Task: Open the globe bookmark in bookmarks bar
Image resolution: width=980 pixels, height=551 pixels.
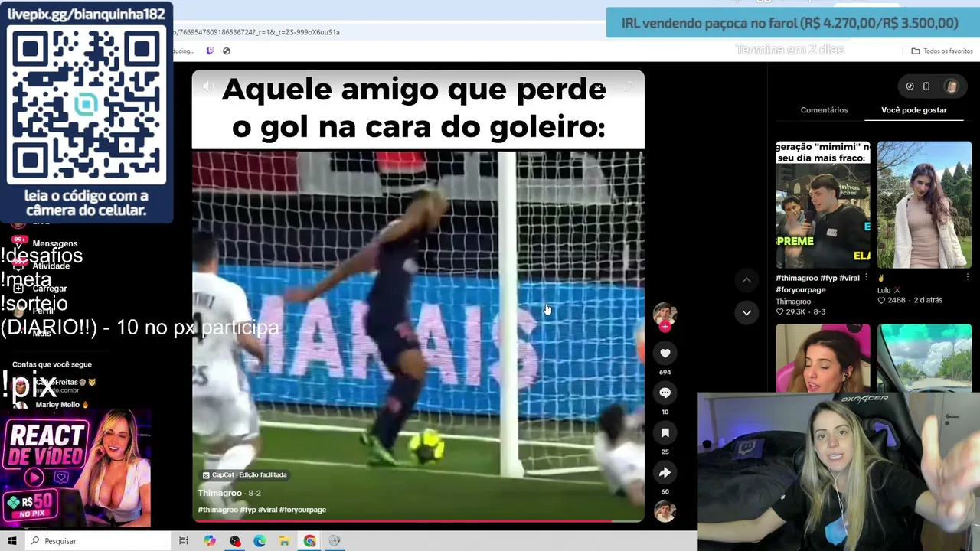Action: pos(227,51)
